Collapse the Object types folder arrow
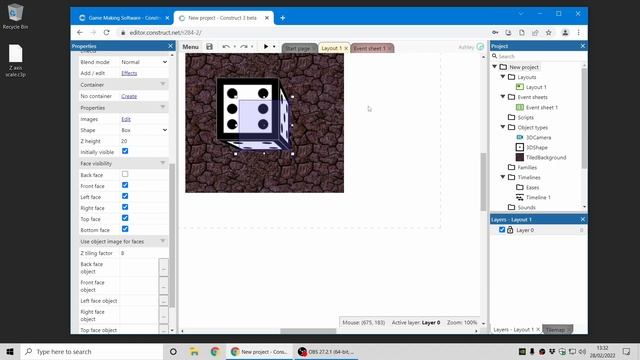Image resolution: width=640 pixels, height=360 pixels. [503, 127]
